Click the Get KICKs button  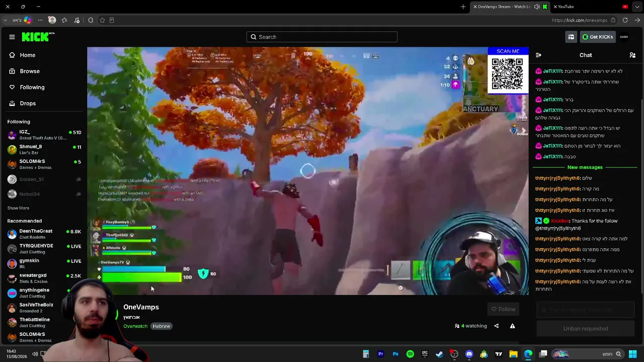tap(597, 37)
